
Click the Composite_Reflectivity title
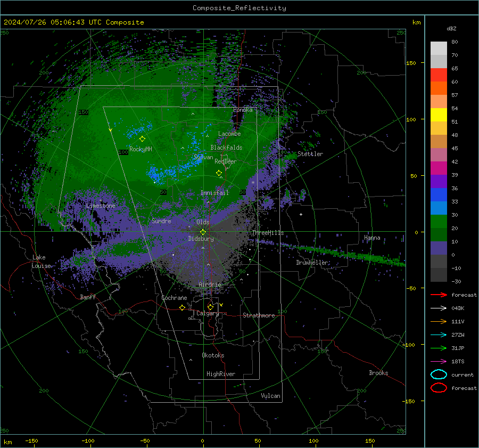tap(239, 8)
